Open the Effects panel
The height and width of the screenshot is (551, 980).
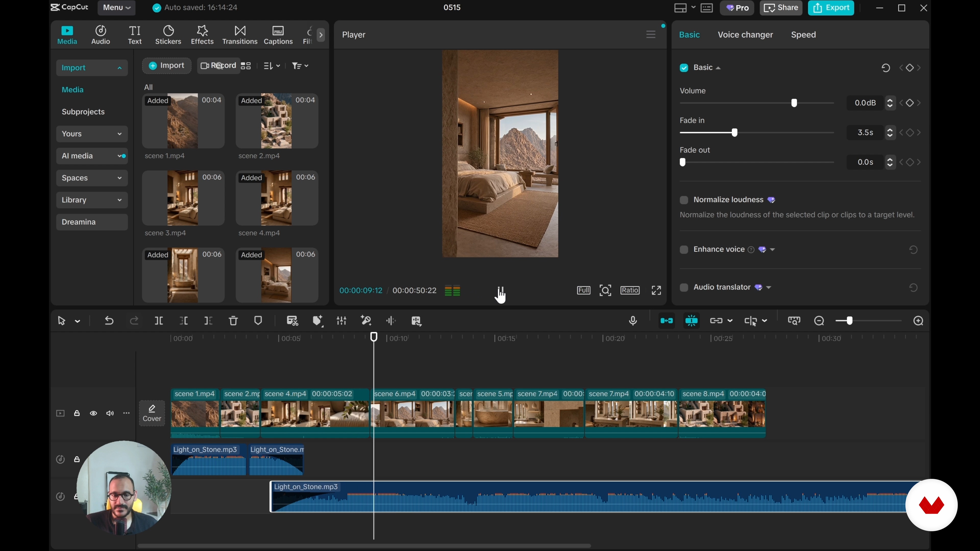coord(202,35)
